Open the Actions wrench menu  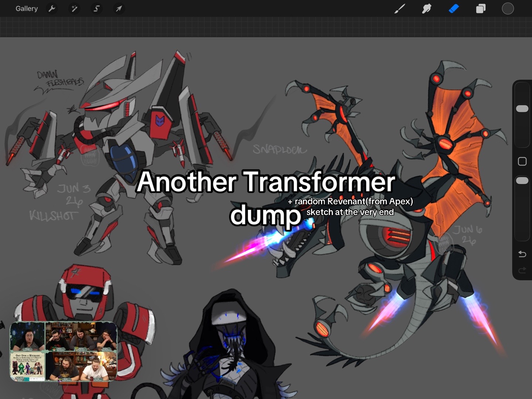(x=52, y=8)
